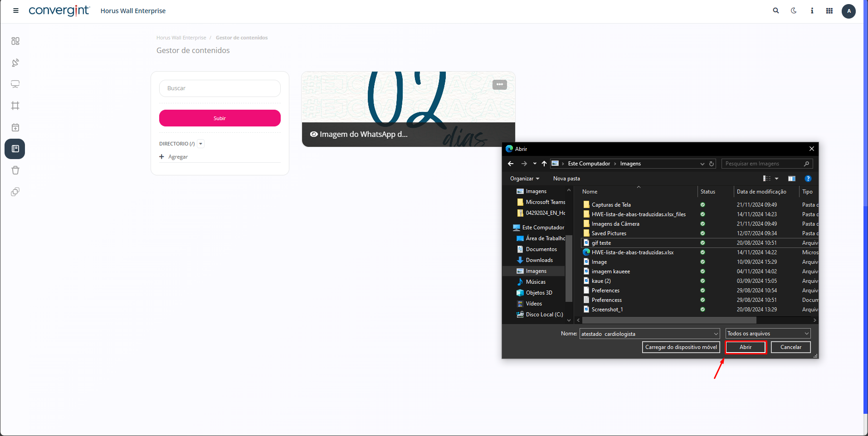Click the search magnifier in the top bar
868x436 pixels.
click(x=776, y=11)
